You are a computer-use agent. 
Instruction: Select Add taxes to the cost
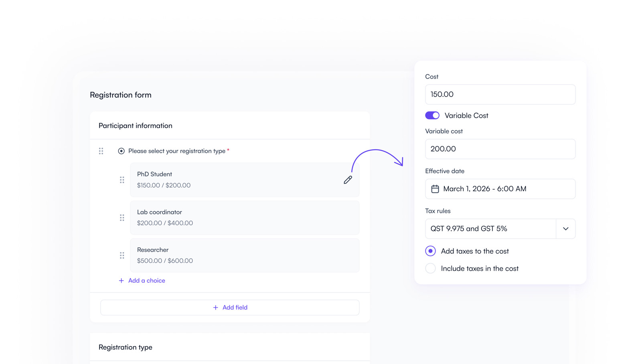pos(430,251)
